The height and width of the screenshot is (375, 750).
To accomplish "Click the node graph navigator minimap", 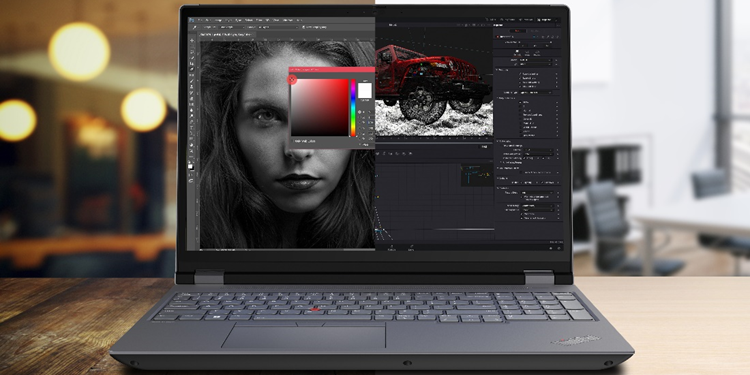I will coord(476,176).
